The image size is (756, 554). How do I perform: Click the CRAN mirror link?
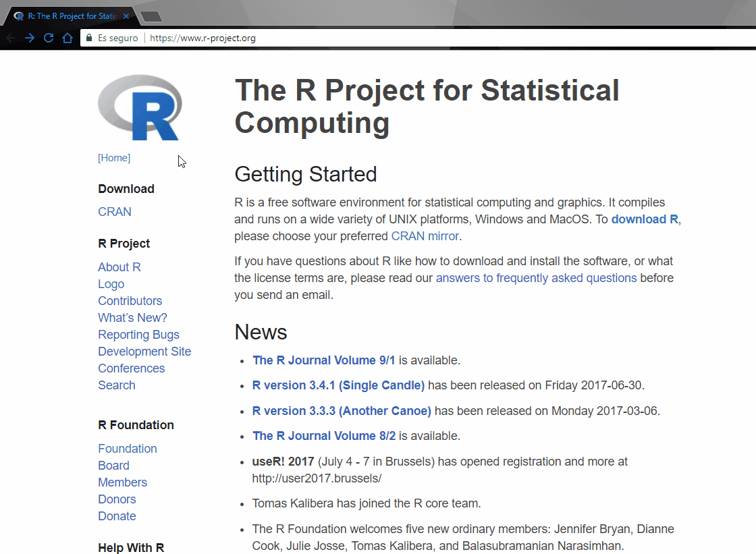pyautogui.click(x=425, y=236)
